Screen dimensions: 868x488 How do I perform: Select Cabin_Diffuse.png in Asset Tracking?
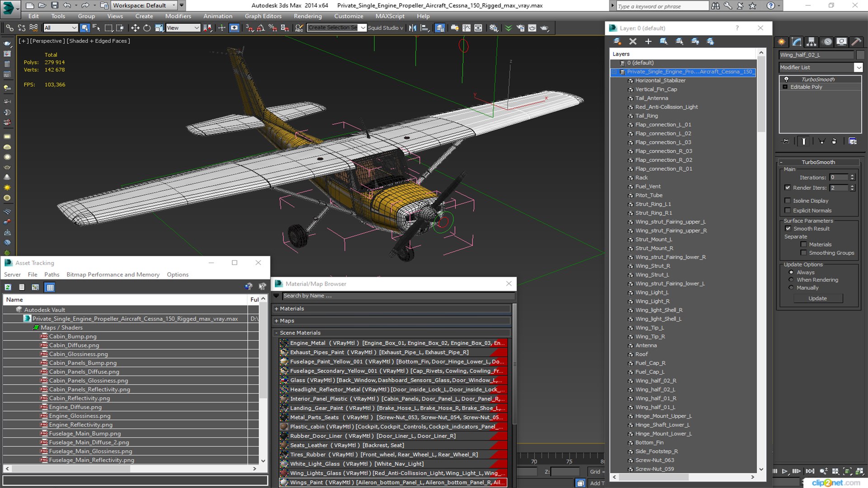point(74,345)
